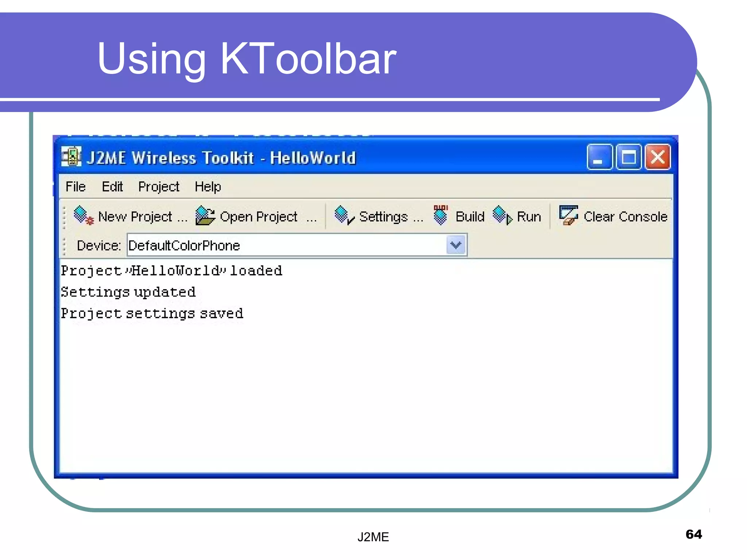This screenshot has height=560, width=747.
Task: Open the Edit menu
Action: click(x=112, y=187)
